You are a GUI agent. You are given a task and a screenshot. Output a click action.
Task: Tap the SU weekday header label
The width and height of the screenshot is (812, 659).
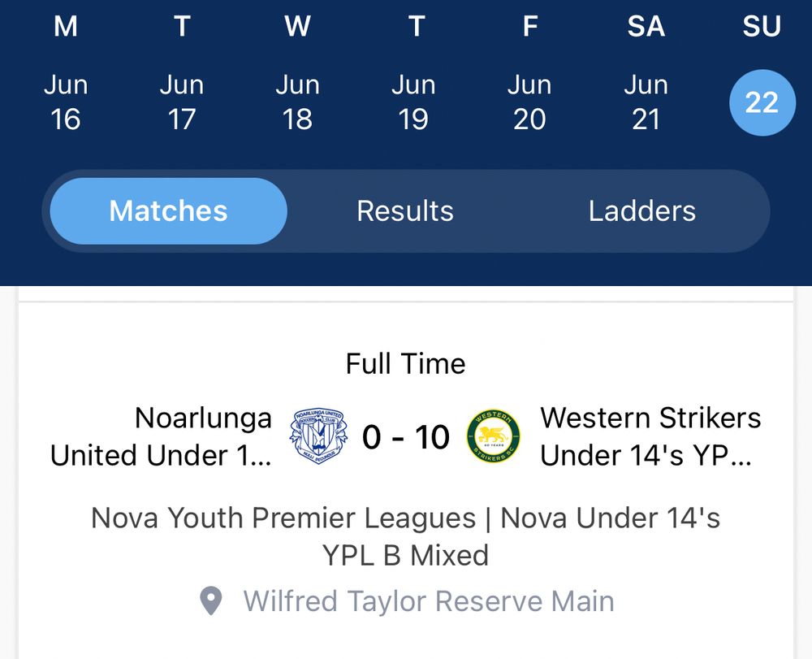point(762,26)
